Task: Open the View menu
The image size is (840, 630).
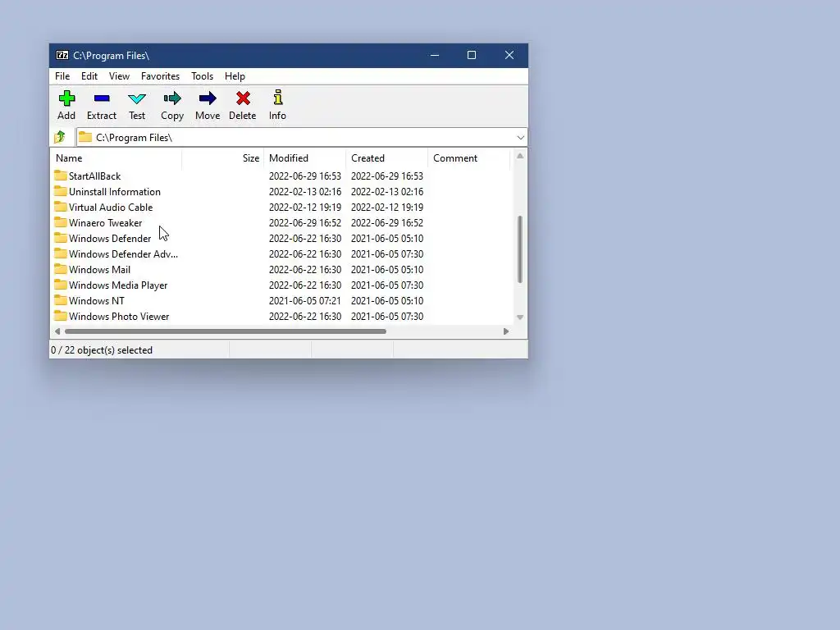Action: (119, 76)
